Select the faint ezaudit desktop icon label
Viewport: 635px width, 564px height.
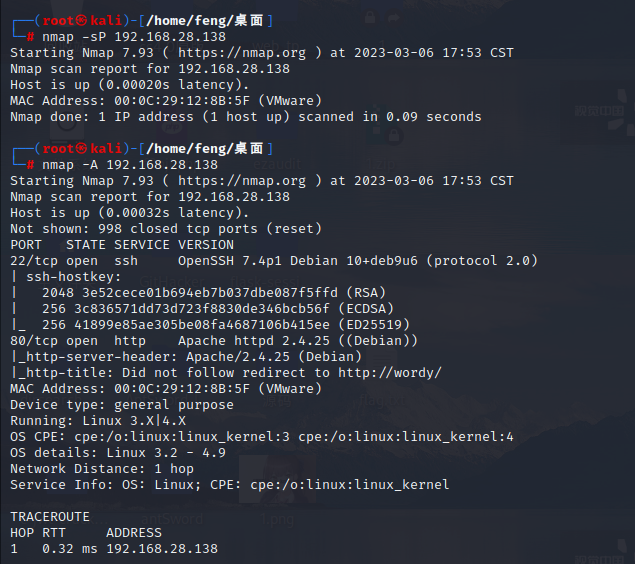[x=277, y=164]
